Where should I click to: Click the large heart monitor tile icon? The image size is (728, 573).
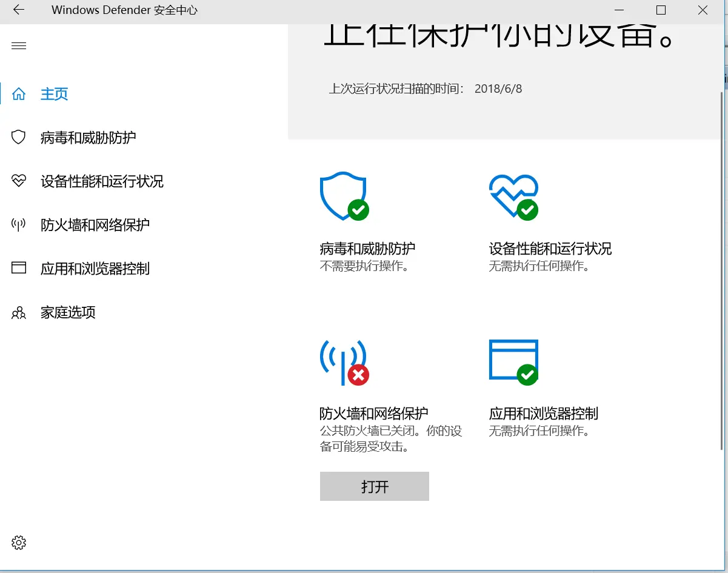513,196
